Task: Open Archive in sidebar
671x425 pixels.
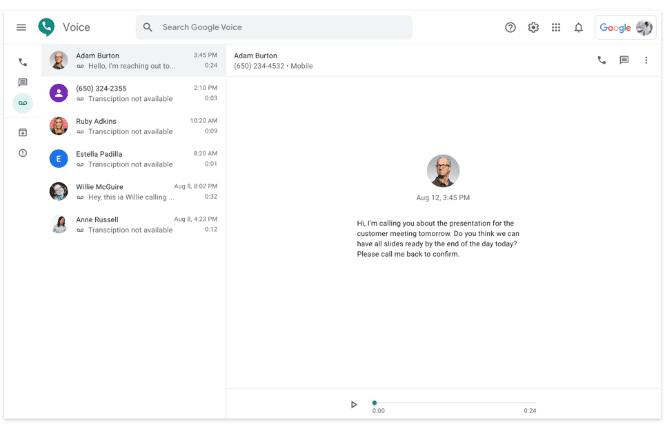Action: click(x=23, y=132)
